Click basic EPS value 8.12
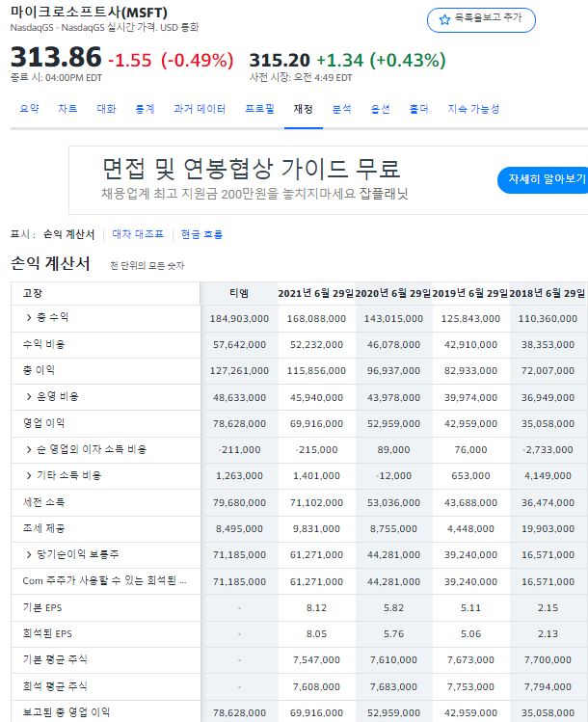This screenshot has width=588, height=722. [x=316, y=608]
